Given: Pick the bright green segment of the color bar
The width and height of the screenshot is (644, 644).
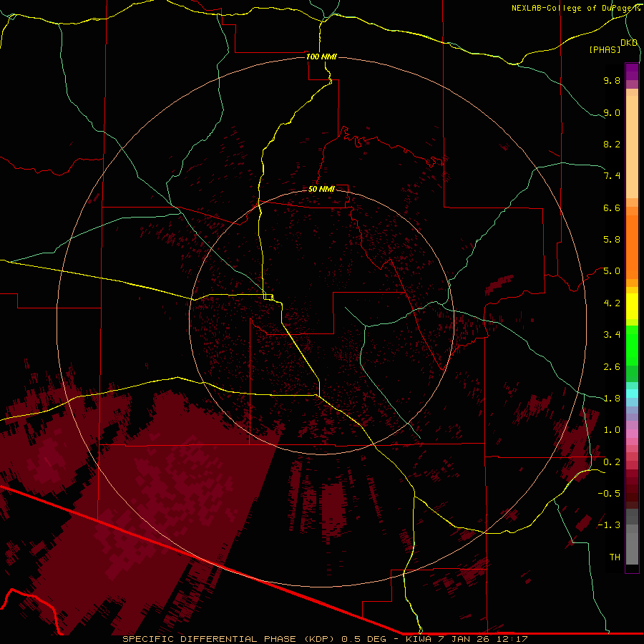Looking at the screenshot, I should (632, 346).
